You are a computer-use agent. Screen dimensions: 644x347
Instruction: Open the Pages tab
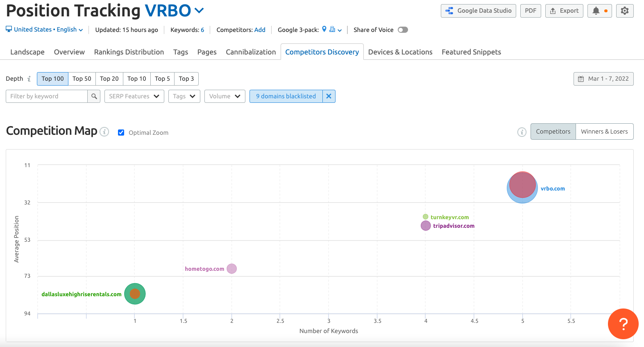click(207, 52)
